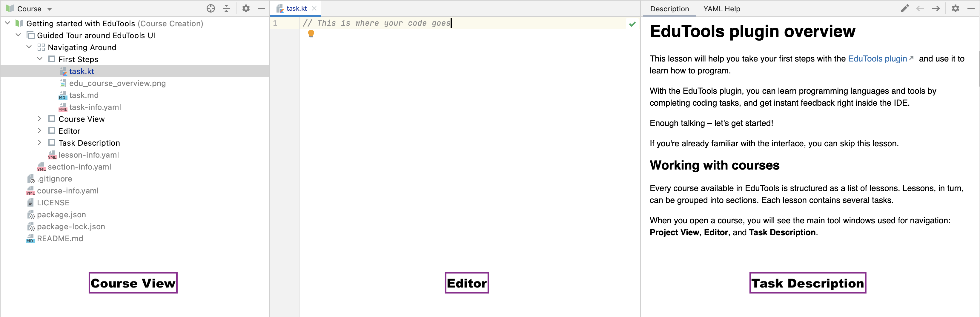Click the Guided Tour section icon
Screen dimensions: 980x317
point(30,35)
